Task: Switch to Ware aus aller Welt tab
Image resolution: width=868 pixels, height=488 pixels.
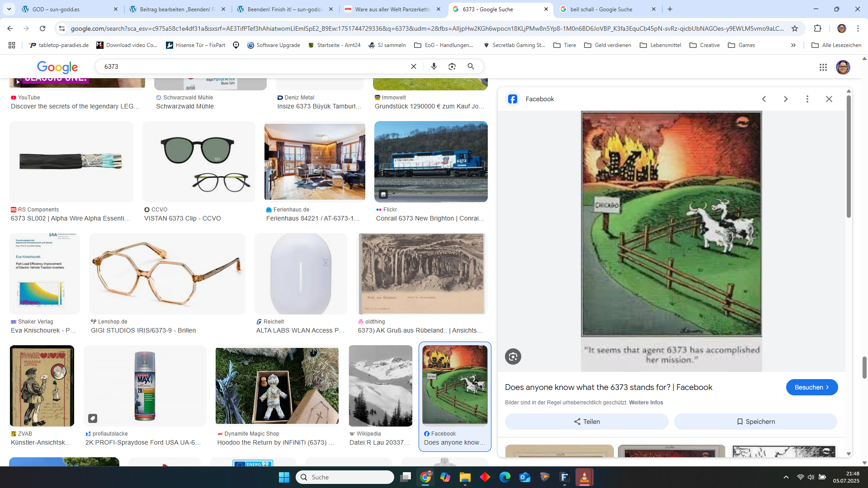Action: coord(392,9)
